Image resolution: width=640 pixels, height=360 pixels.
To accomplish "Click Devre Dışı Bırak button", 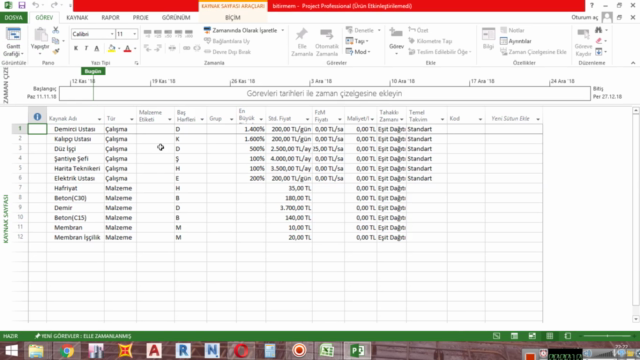I will [227, 52].
